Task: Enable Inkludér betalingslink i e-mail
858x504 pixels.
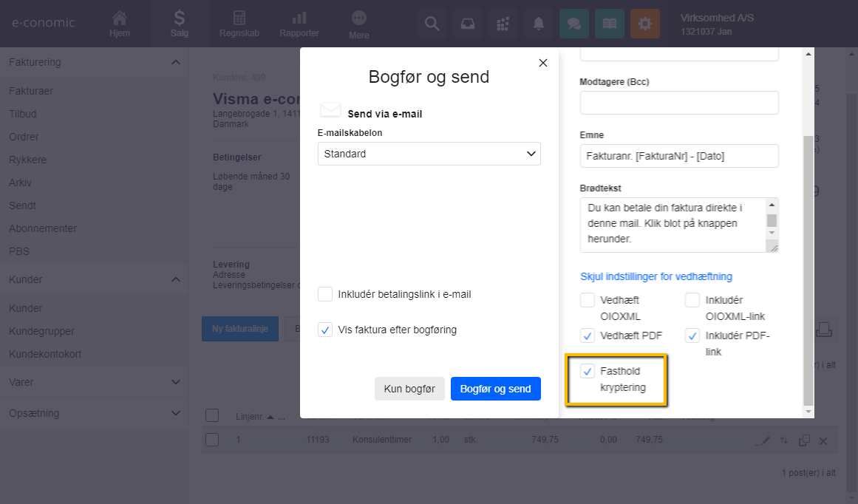Action: click(x=325, y=294)
